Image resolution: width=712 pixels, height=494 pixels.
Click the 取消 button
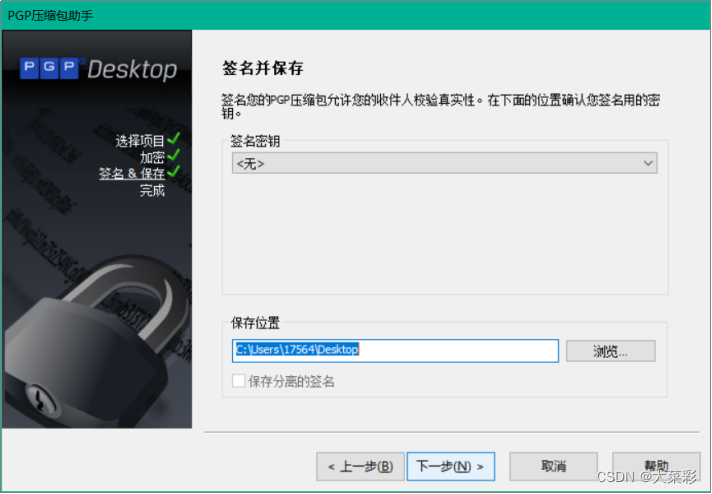[553, 466]
